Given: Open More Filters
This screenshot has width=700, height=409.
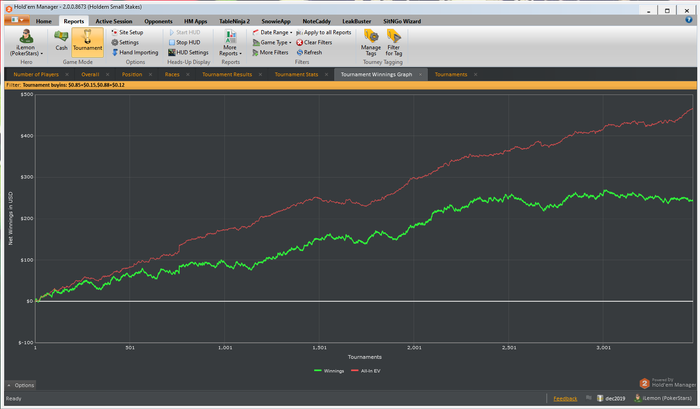Looking at the screenshot, I should click(x=271, y=52).
